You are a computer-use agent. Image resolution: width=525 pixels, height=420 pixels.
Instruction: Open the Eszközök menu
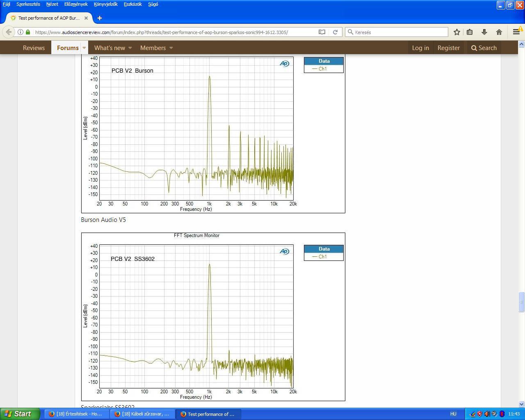point(133,4)
